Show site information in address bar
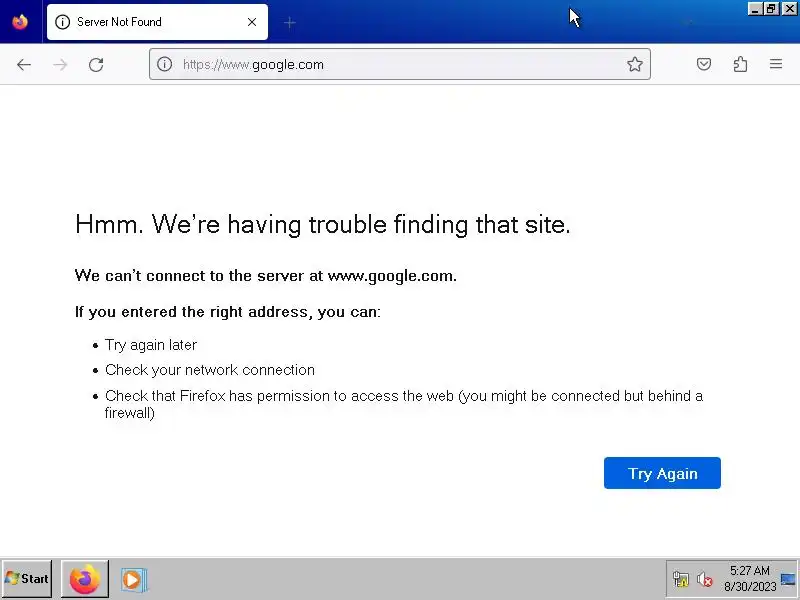The width and height of the screenshot is (800, 600). (165, 65)
